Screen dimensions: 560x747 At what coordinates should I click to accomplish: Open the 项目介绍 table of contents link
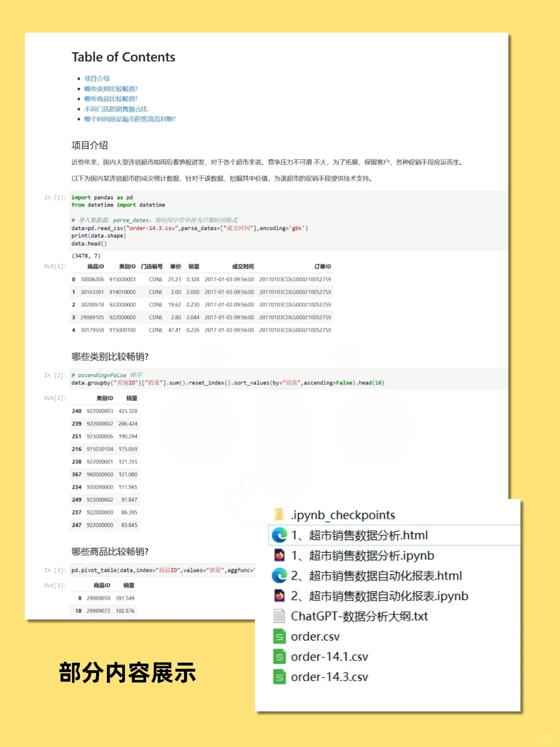pyautogui.click(x=96, y=78)
